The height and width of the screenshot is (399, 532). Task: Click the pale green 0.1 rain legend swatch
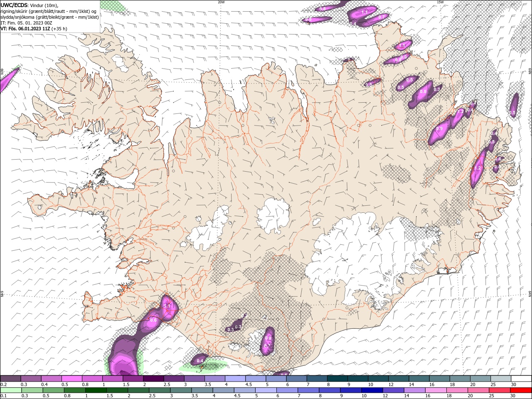pyautogui.click(x=11, y=390)
